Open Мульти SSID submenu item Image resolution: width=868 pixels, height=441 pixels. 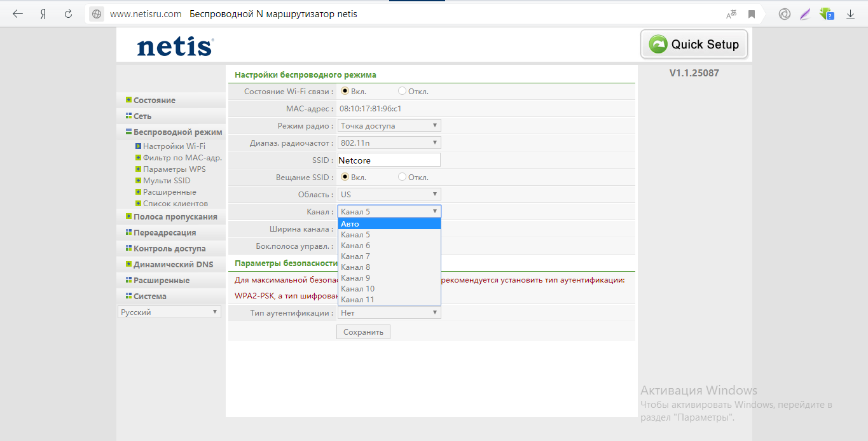click(x=167, y=181)
